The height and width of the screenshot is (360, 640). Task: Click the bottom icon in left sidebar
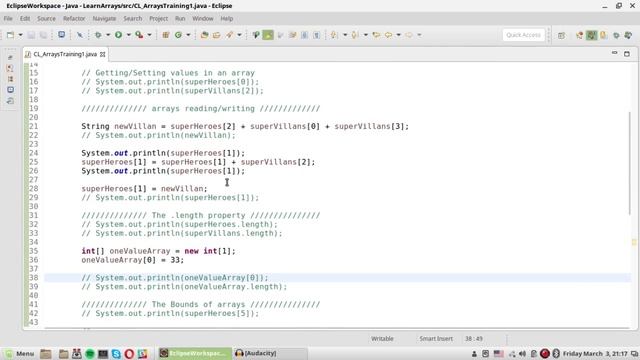coord(11,100)
